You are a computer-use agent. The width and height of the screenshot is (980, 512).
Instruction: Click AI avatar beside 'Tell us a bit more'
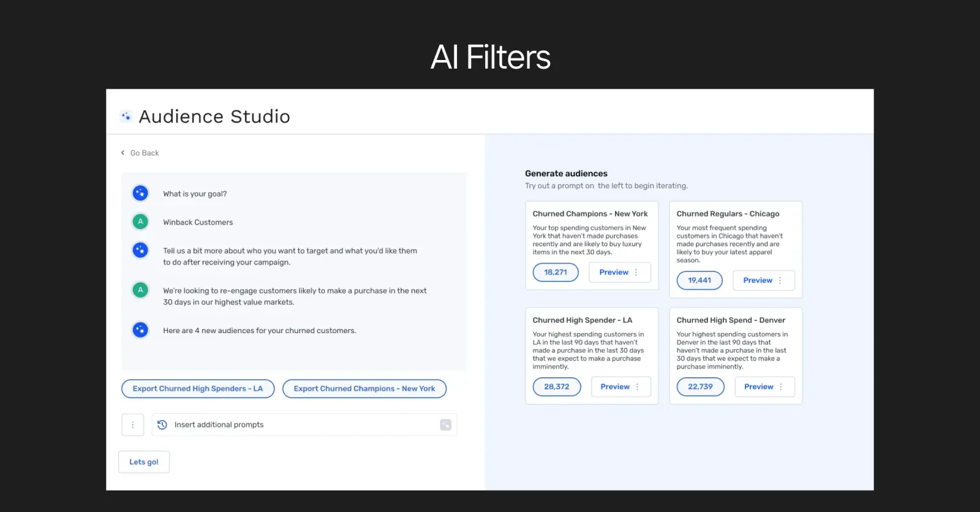pos(140,250)
